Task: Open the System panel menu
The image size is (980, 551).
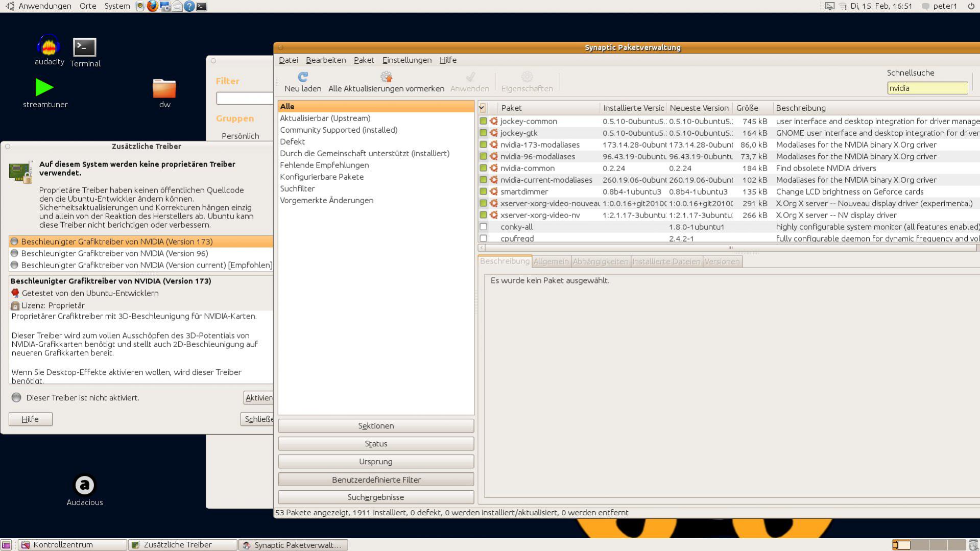Action: point(117,6)
